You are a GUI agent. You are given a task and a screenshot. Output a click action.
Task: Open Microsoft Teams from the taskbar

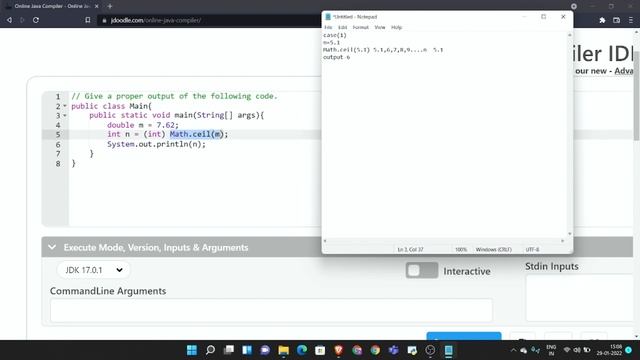pos(393,350)
